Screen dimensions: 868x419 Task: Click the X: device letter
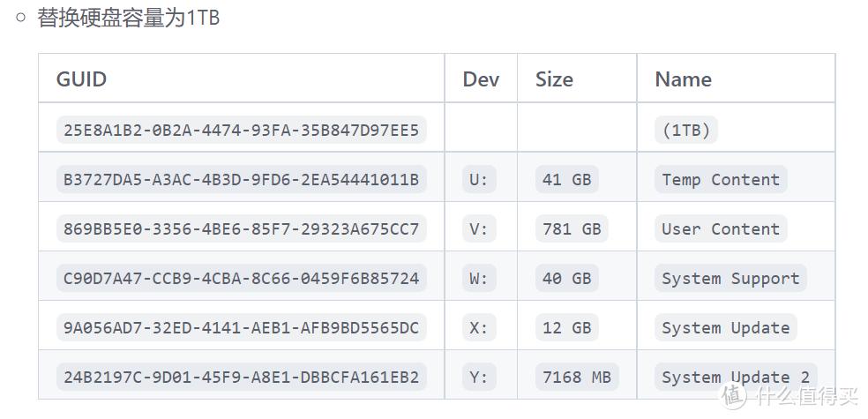pos(479,328)
